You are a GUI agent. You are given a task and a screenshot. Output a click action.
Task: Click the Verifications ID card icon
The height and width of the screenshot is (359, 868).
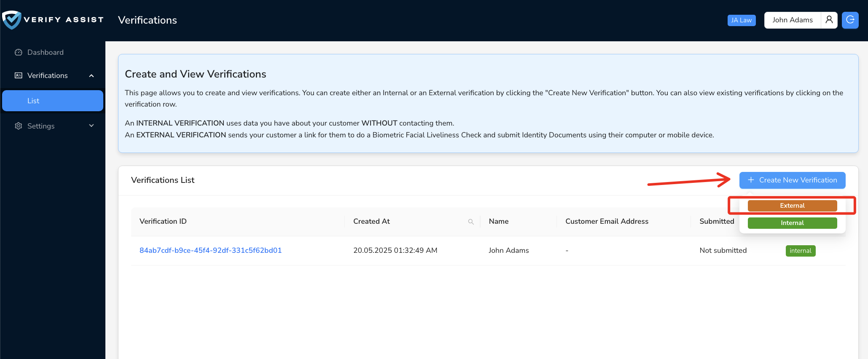coord(18,75)
